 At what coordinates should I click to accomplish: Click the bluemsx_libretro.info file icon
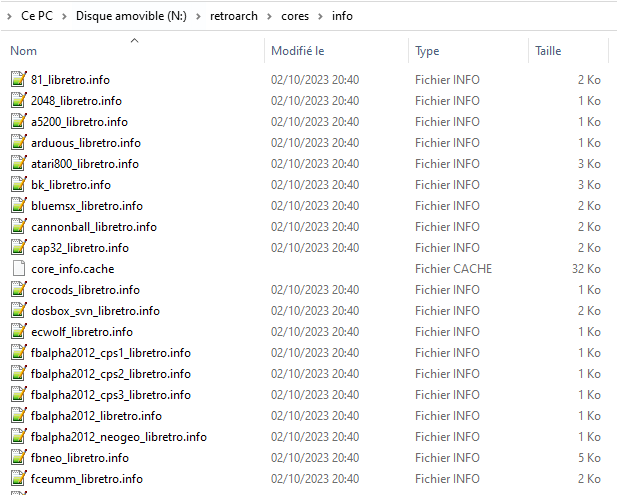pyautogui.click(x=18, y=205)
